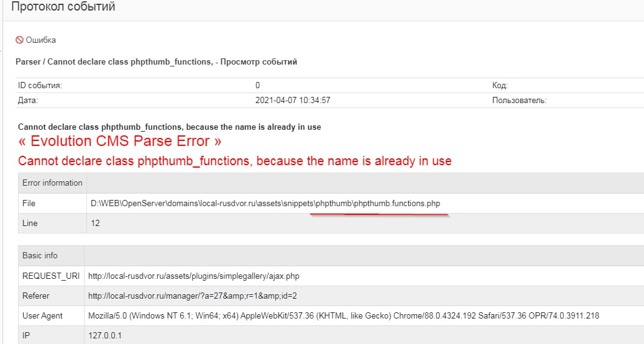Select the 'Протокол событий' page heading
This screenshot has height=344, width=644.
coord(63,7)
